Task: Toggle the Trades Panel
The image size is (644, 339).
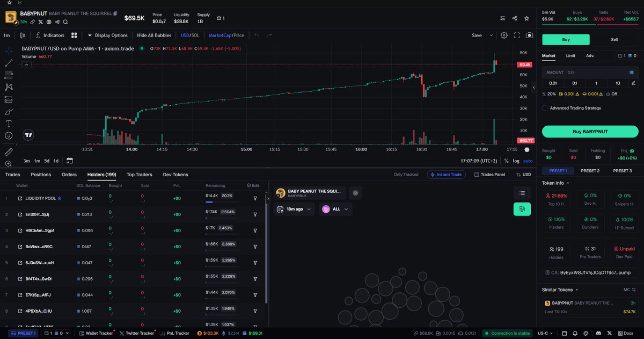Action: point(489,175)
